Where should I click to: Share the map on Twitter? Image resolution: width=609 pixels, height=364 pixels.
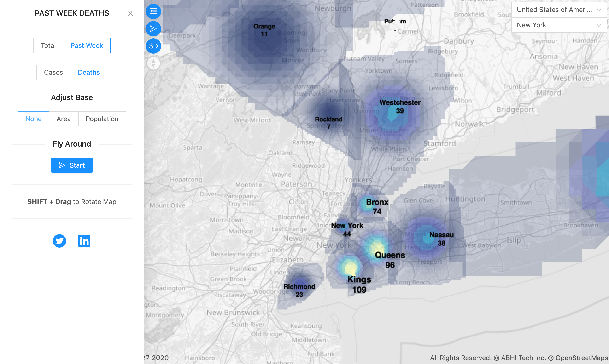(59, 241)
